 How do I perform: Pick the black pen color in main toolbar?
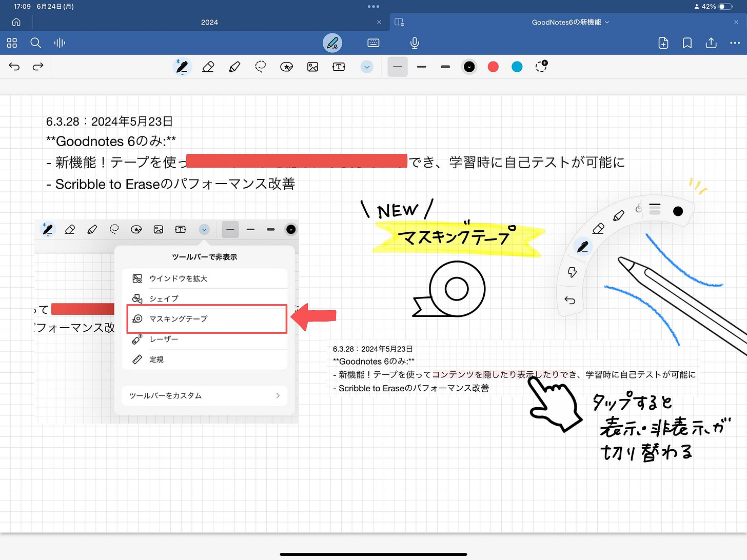click(469, 67)
